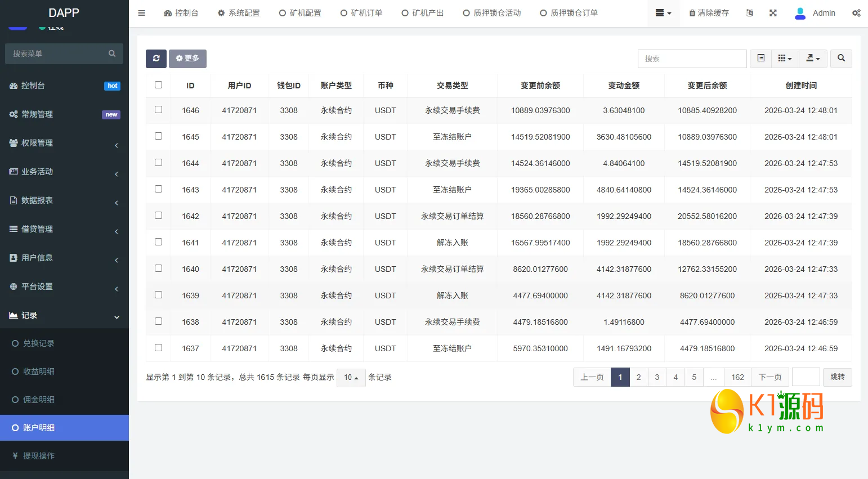
Task: Click the 控制台 dashboard icon in sidebar
Action: (x=14, y=86)
